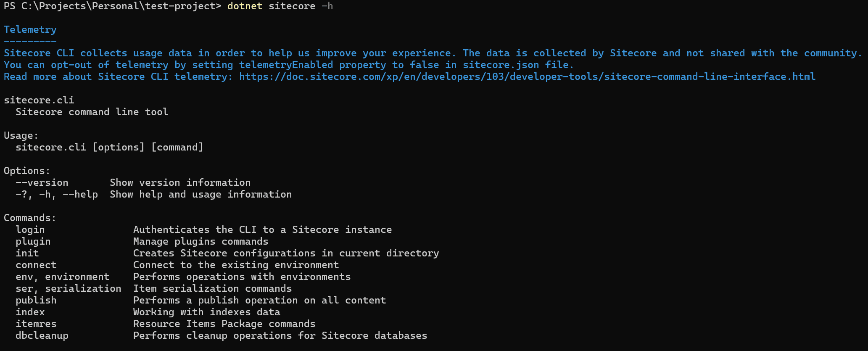Viewport: 868px width, 351px height.
Task: Click the 'dotnet' command word in prompt
Action: (245, 6)
